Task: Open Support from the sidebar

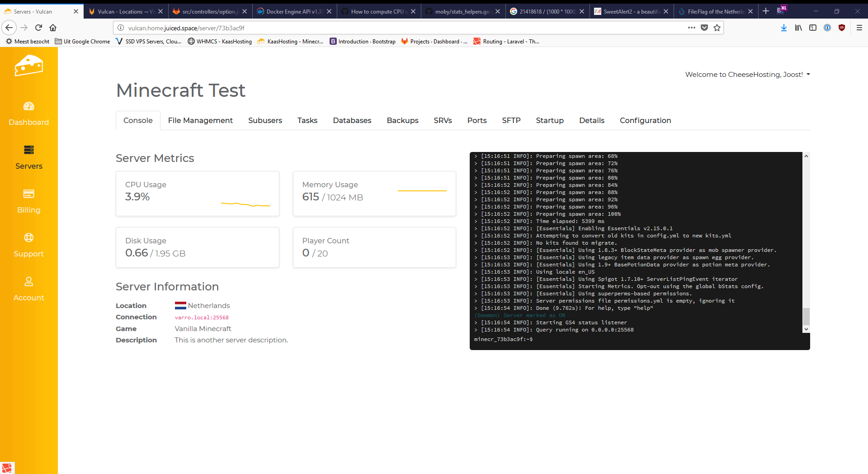Action: click(28, 238)
